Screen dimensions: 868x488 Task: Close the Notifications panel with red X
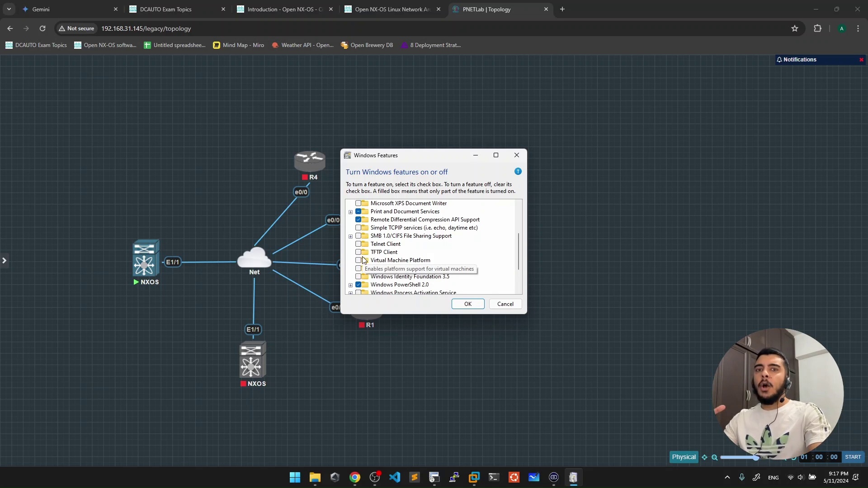[x=861, y=60]
